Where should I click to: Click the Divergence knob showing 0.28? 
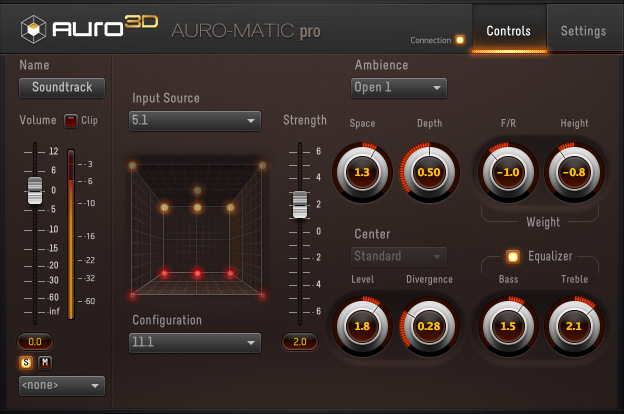pos(429,326)
